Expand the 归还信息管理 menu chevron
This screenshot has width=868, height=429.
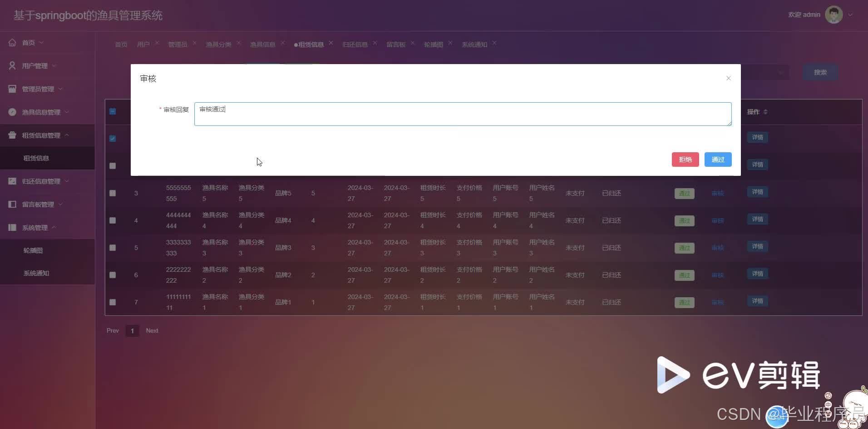[67, 181]
